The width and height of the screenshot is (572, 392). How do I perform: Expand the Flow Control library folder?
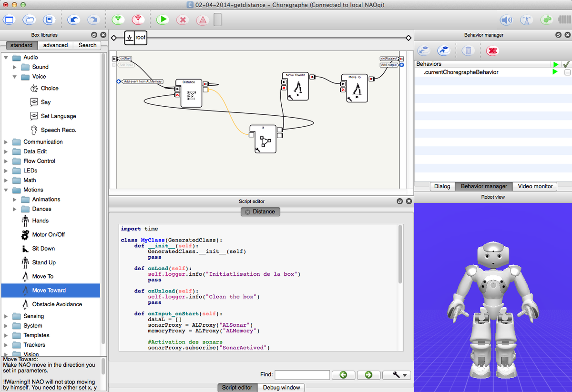click(x=6, y=161)
